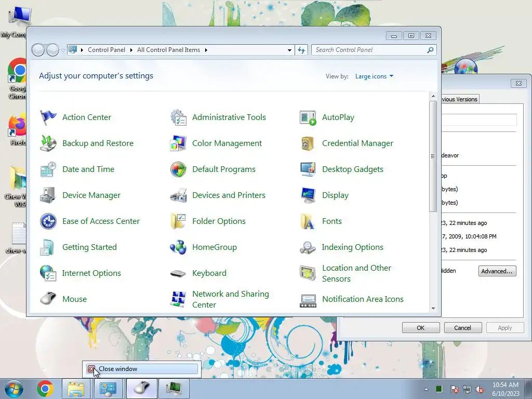Open the Devices and Printers icon
The height and width of the screenshot is (399, 532).
178,195
